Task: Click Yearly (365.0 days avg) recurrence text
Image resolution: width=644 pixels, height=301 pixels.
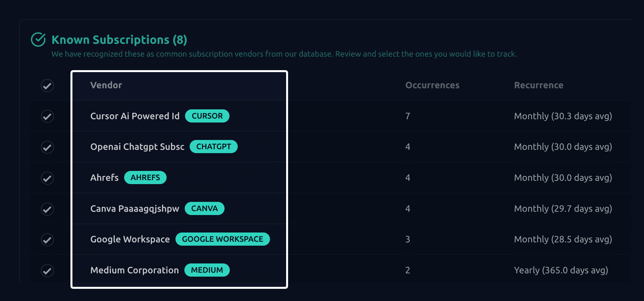Action: click(x=561, y=270)
